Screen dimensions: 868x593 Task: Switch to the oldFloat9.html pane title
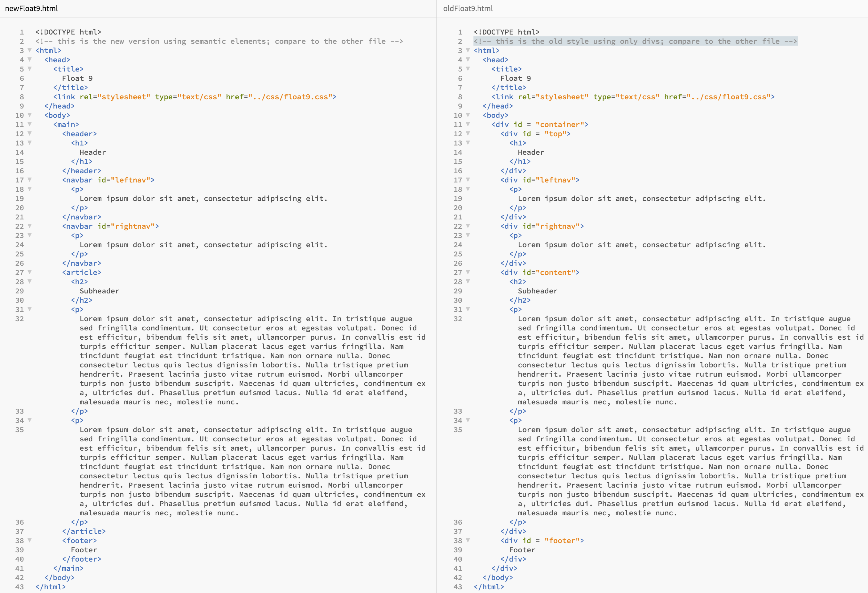click(468, 8)
